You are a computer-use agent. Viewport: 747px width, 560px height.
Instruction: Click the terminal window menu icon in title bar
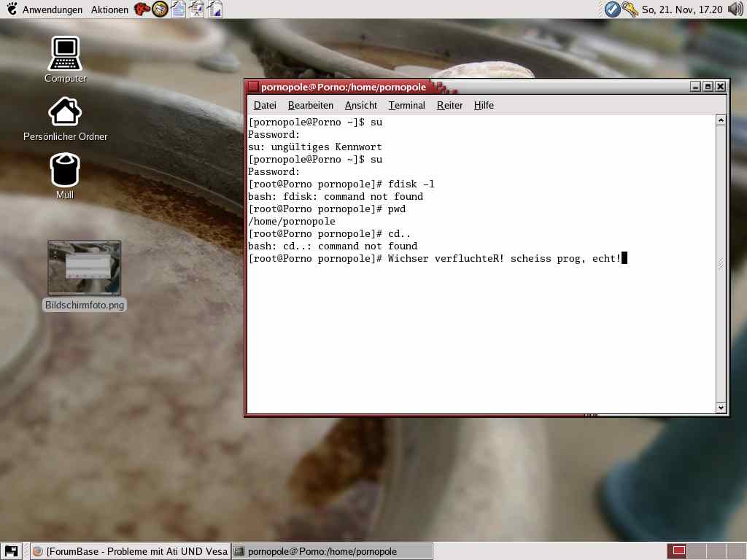253,87
